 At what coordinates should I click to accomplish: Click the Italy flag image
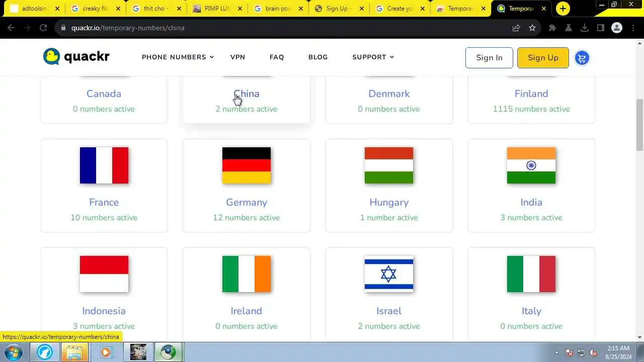[x=531, y=274]
